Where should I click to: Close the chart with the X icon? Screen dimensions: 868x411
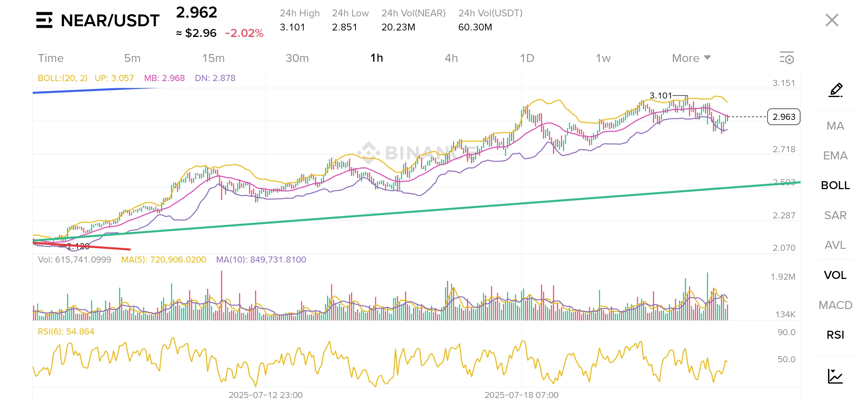point(832,20)
